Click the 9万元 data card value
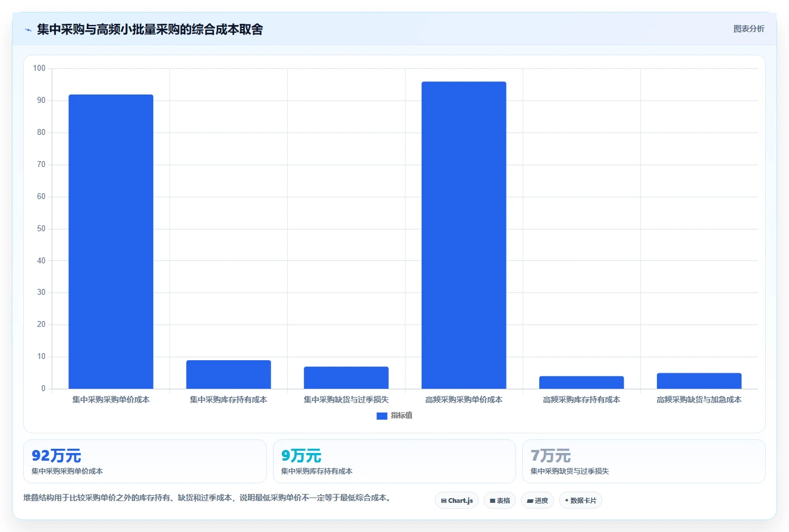The width and height of the screenshot is (789, 532). tap(301, 456)
